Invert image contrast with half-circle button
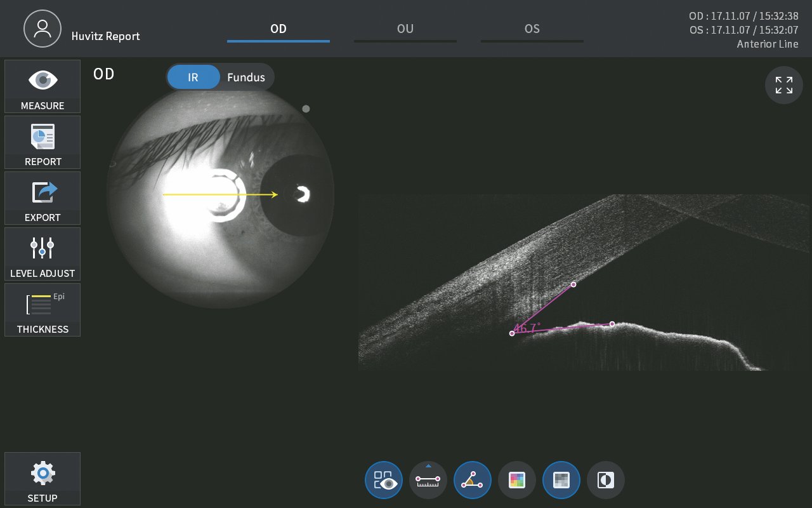The height and width of the screenshot is (508, 812). (606, 480)
